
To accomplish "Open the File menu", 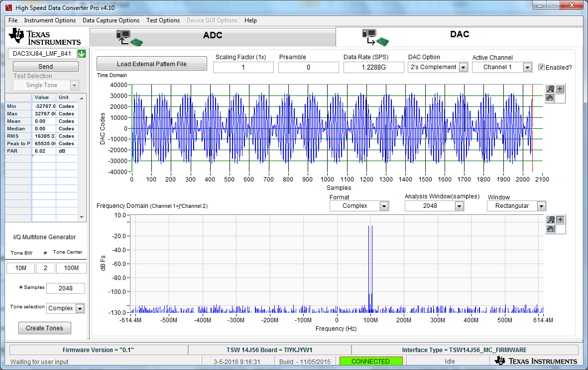I will 13,20.
